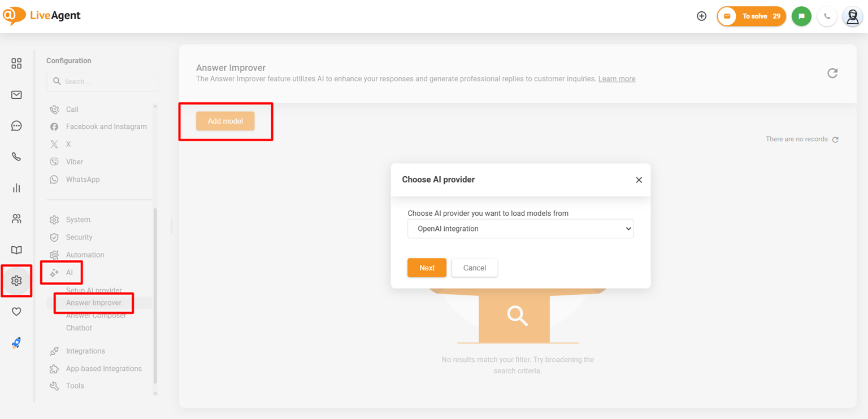The height and width of the screenshot is (419, 868).
Task: Click the To solve 29 counter
Action: coord(752,16)
